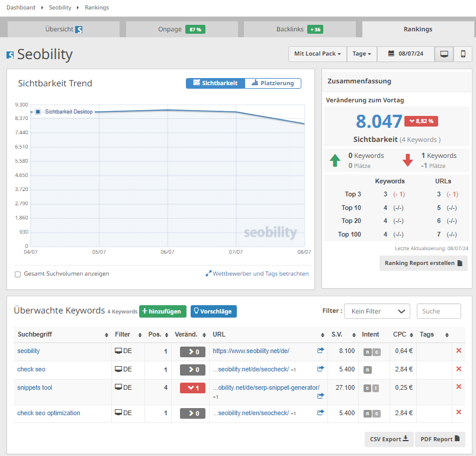Open the seobility.net/de/seocheck/ URL link
The image size is (476, 456).
click(251, 369)
